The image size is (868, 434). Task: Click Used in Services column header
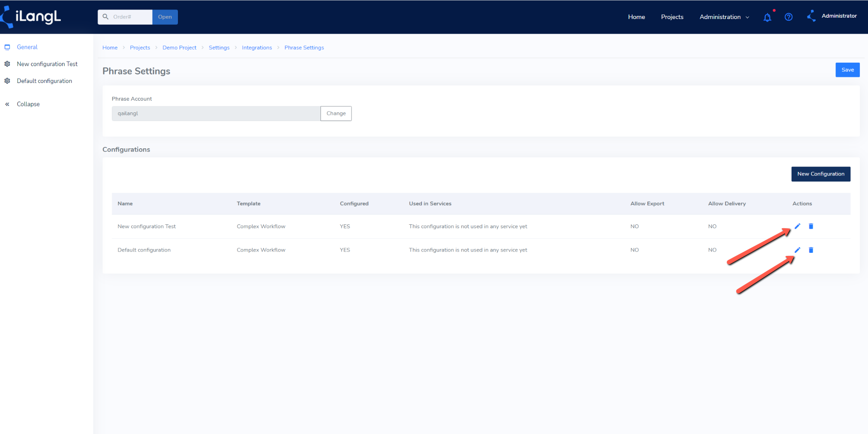pos(430,204)
